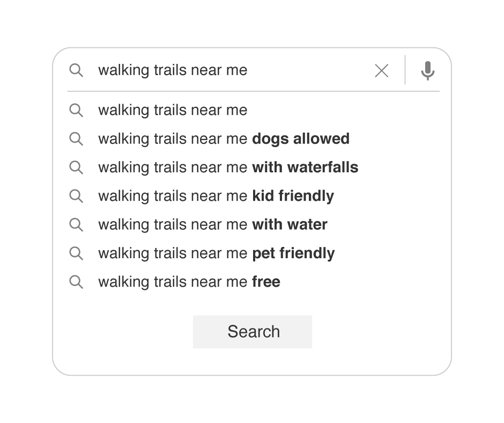The width and height of the screenshot is (504, 423).
Task: Click the magnifier icon in the search field
Action: [x=76, y=70]
